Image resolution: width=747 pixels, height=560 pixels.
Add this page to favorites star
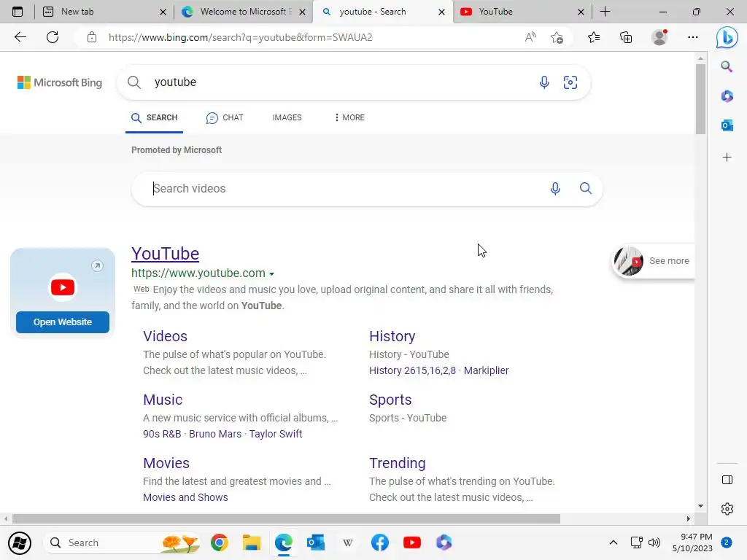click(x=557, y=37)
